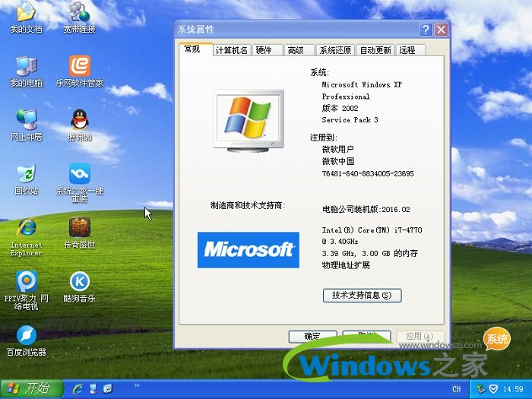This screenshot has width=532, height=399.
Task: Open the 腾讯QQ penguin icon
Action: 80,120
